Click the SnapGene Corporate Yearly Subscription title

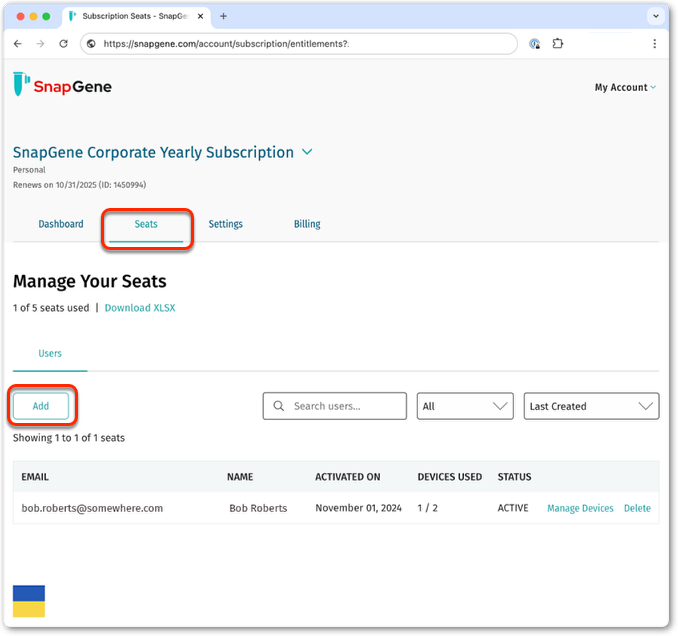154,152
